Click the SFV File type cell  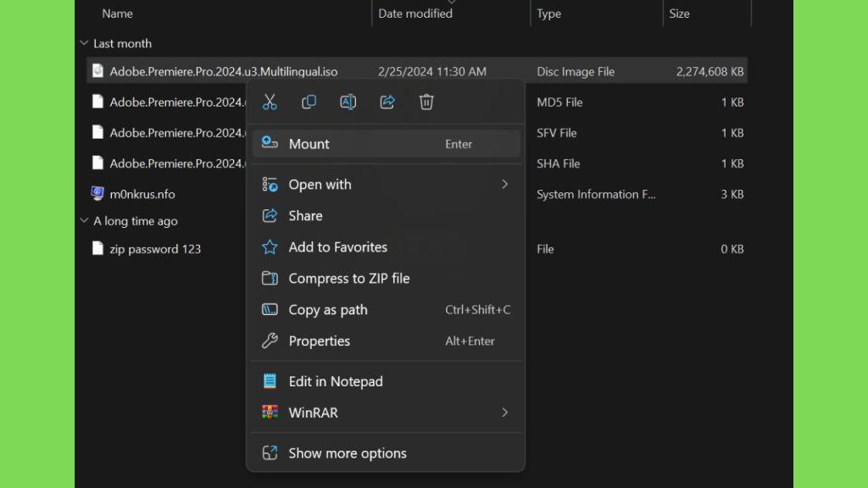point(556,133)
